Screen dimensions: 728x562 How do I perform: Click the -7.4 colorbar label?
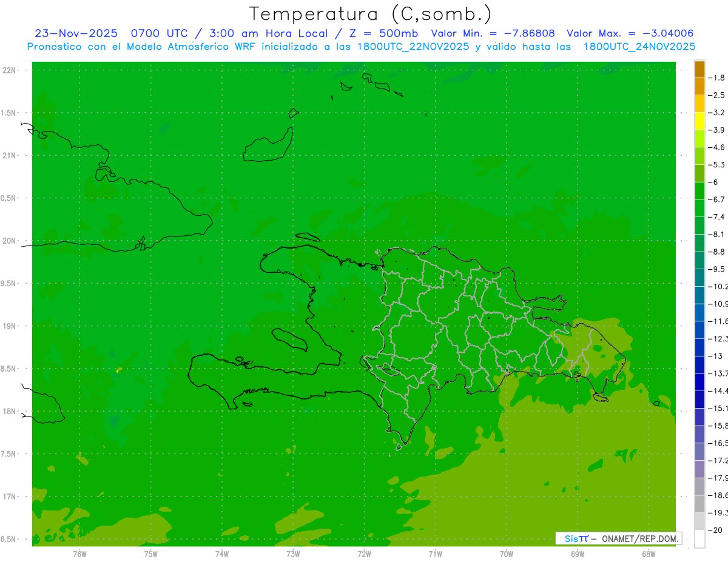point(716,217)
